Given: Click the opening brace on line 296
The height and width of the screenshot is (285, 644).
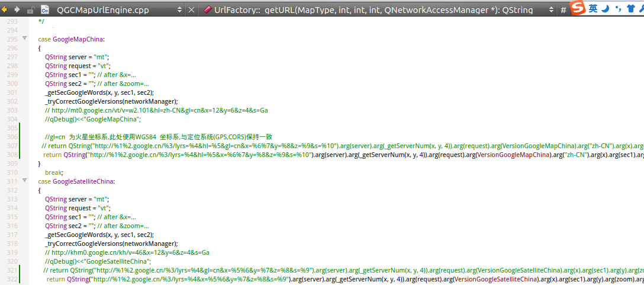Looking at the screenshot, I should pyautogui.click(x=40, y=48).
